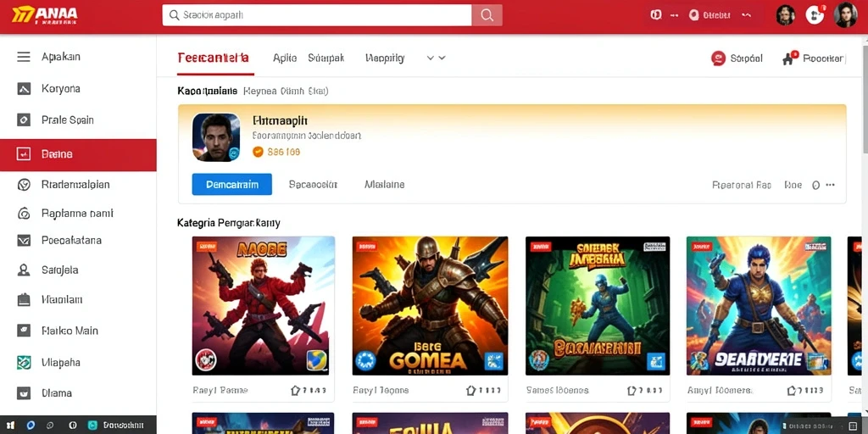Screen dimensions: 868x434
Task: Click rating icon under the GOMEA game card
Action: coord(470,390)
